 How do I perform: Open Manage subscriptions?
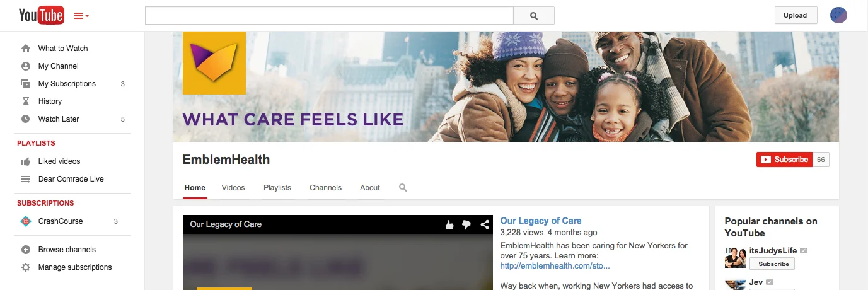click(75, 267)
